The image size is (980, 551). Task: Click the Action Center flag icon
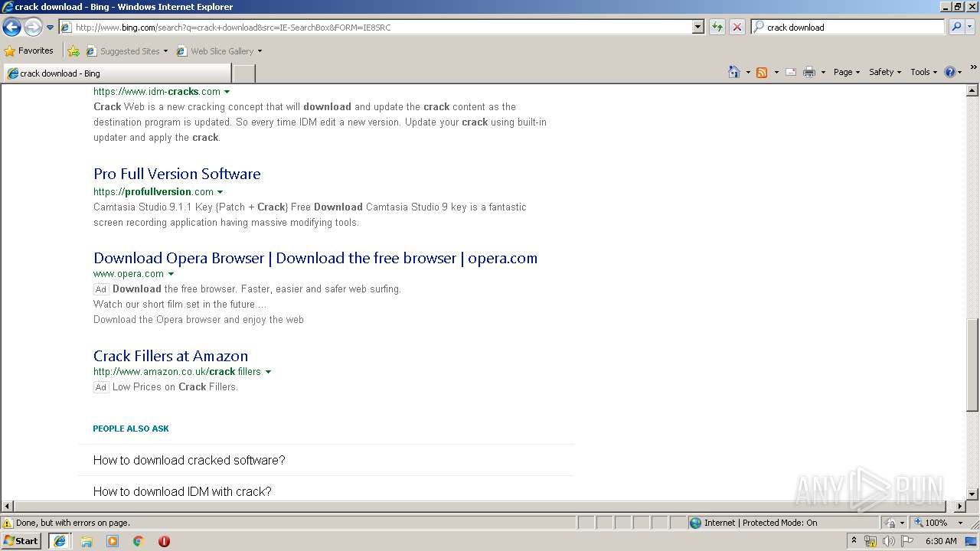point(907,541)
